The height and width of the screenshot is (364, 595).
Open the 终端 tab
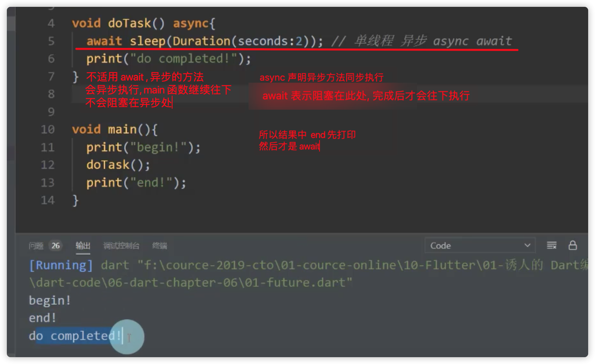point(160,246)
